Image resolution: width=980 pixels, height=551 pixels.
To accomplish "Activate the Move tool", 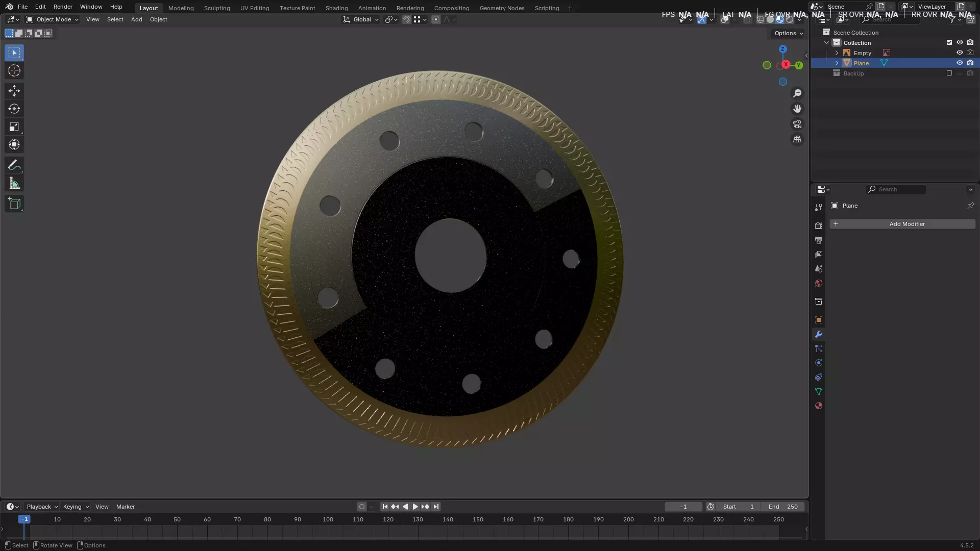I will [x=14, y=91].
